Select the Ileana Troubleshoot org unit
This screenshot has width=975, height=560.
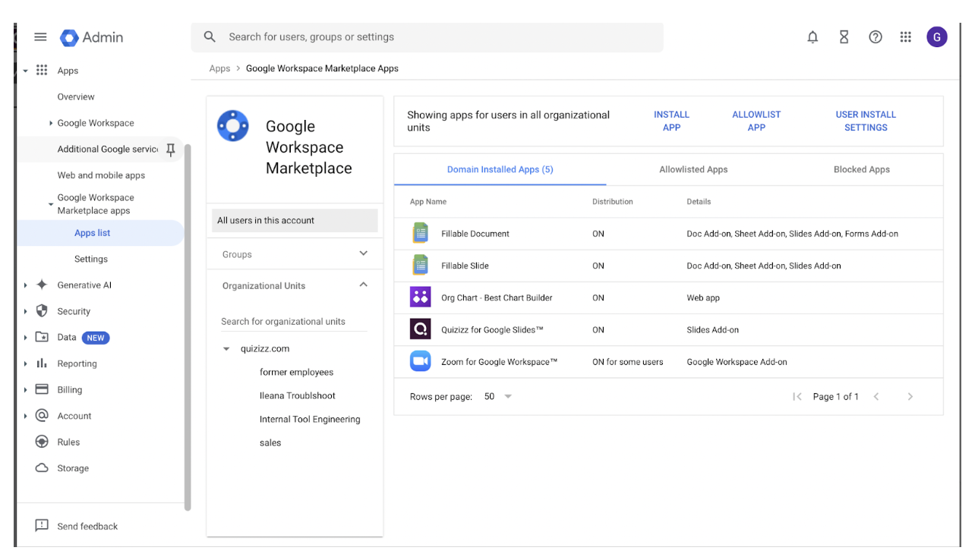coord(297,395)
